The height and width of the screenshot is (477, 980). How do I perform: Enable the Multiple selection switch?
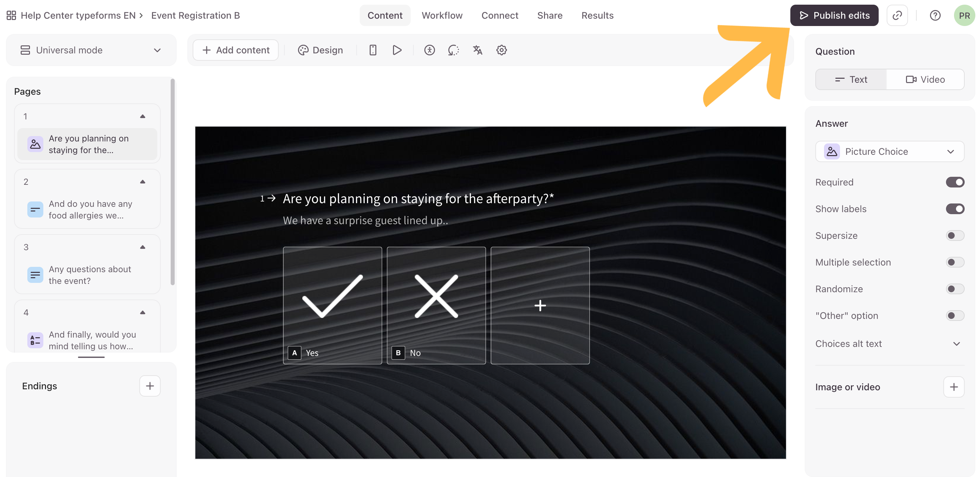955,262
